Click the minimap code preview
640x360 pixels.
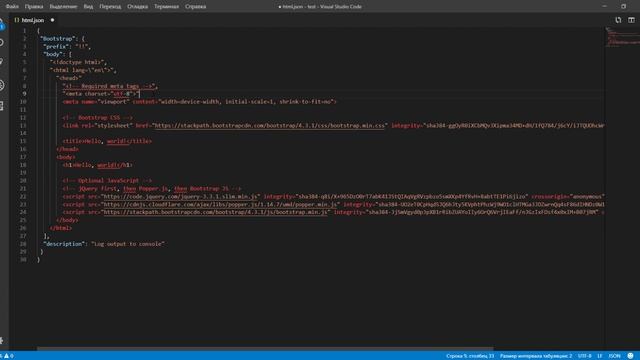(622, 37)
